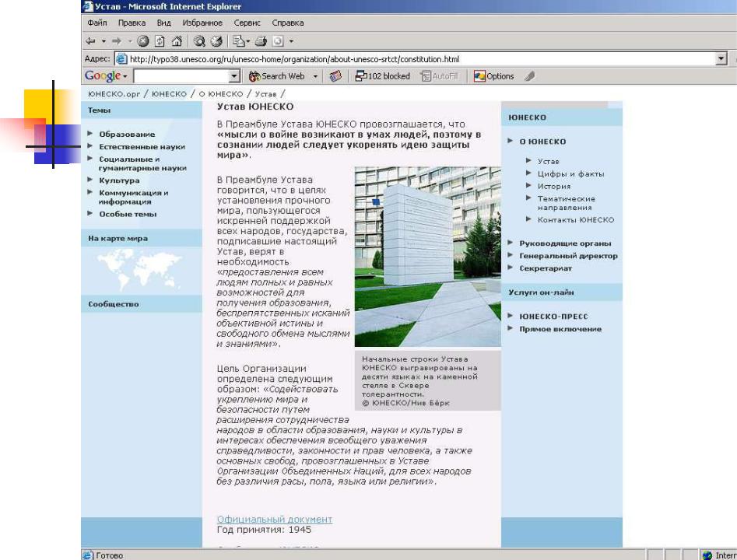Viewport: 737px width, 560px height.
Task: Click the Google toolbar search field
Action: click(181, 76)
